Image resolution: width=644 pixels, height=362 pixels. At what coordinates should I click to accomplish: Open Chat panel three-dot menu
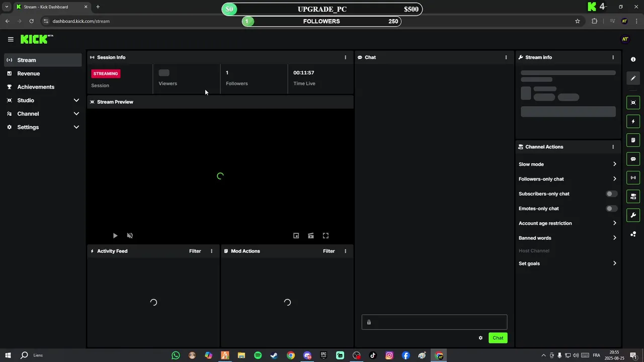(x=506, y=57)
